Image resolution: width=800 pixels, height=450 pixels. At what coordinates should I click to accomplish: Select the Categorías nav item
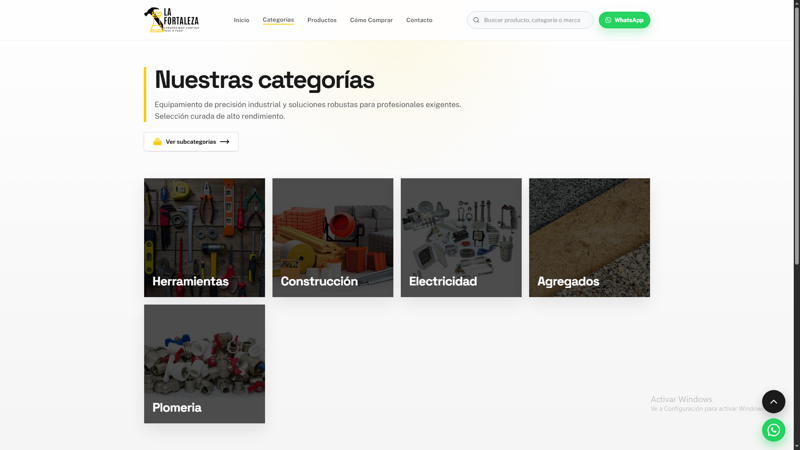click(x=278, y=20)
